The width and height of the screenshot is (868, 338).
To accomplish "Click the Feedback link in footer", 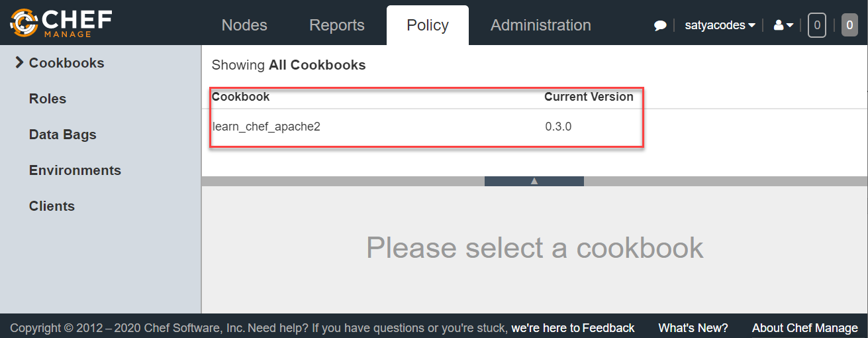I will pyautogui.click(x=608, y=328).
